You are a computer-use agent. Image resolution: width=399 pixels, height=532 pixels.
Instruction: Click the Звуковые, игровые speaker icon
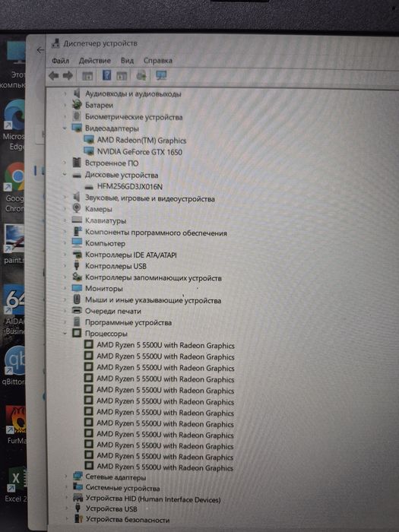(x=77, y=197)
